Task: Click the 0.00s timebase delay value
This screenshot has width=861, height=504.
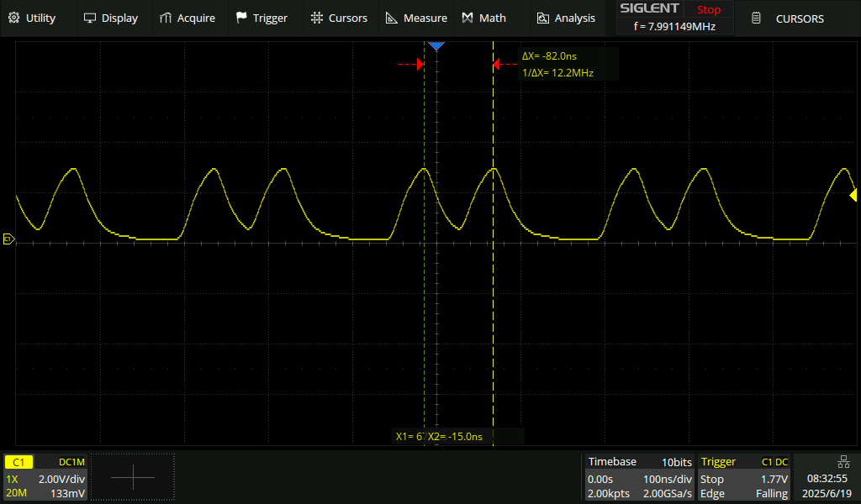Action: (600, 479)
